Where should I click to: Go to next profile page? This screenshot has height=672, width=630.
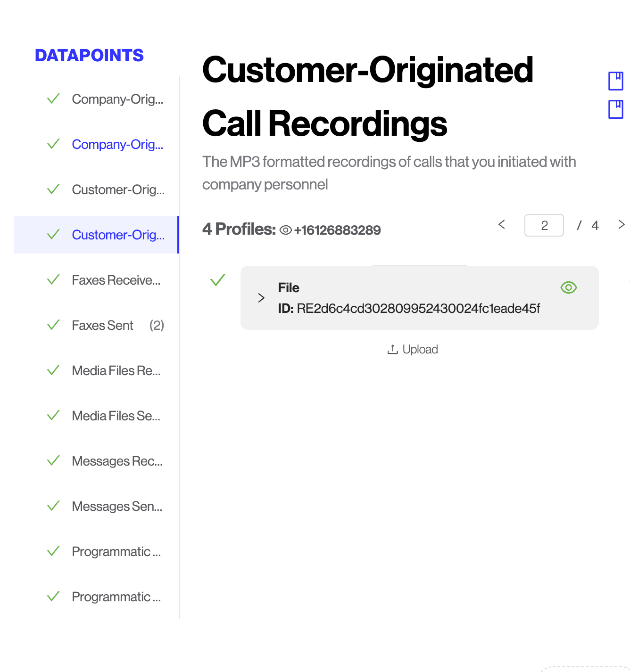(x=621, y=225)
